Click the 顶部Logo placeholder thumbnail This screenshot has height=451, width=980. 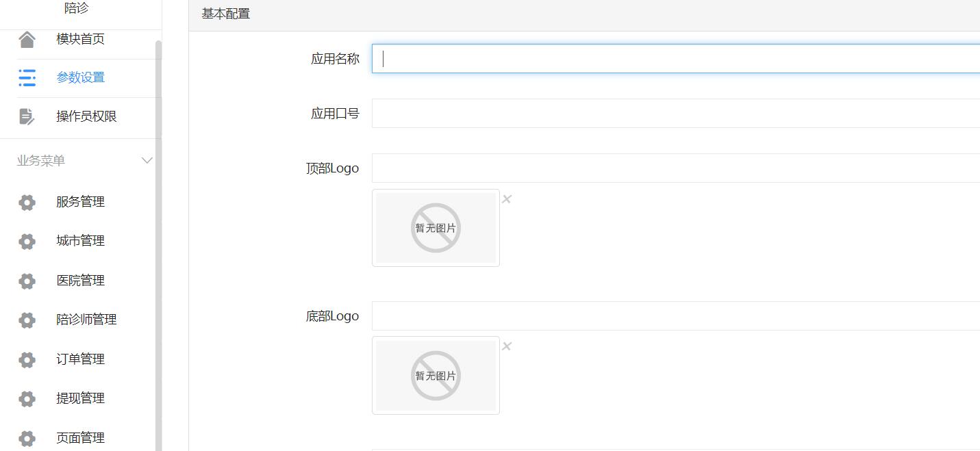pyautogui.click(x=436, y=228)
